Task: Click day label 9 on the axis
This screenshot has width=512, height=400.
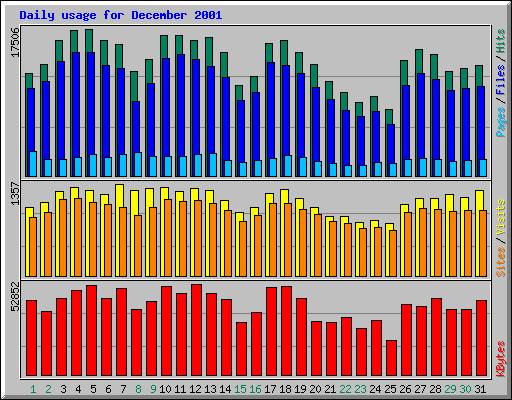Action: point(153,389)
